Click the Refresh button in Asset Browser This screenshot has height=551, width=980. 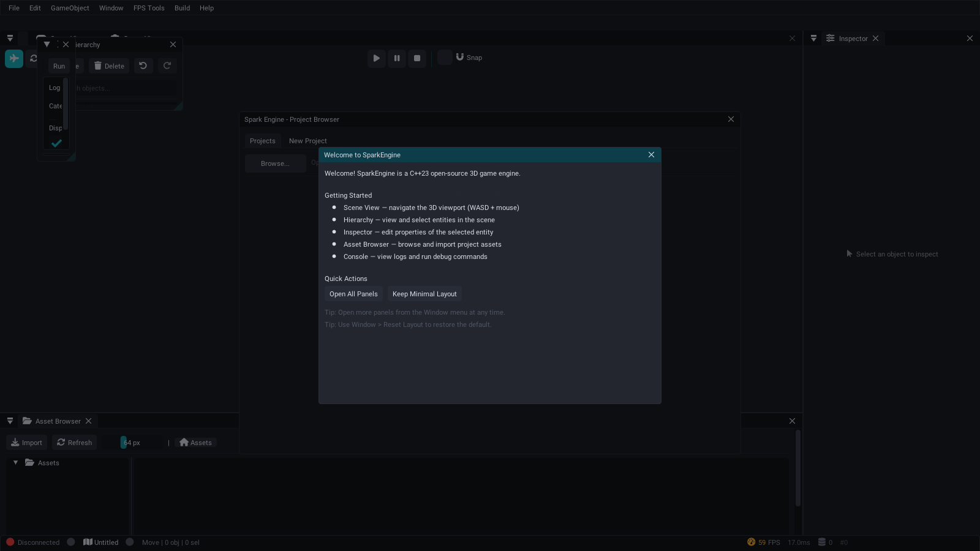(x=74, y=443)
